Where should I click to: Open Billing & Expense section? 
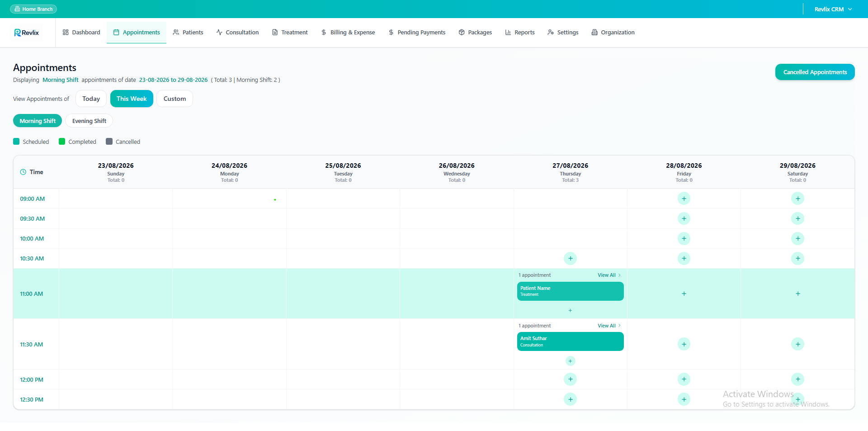[348, 33]
